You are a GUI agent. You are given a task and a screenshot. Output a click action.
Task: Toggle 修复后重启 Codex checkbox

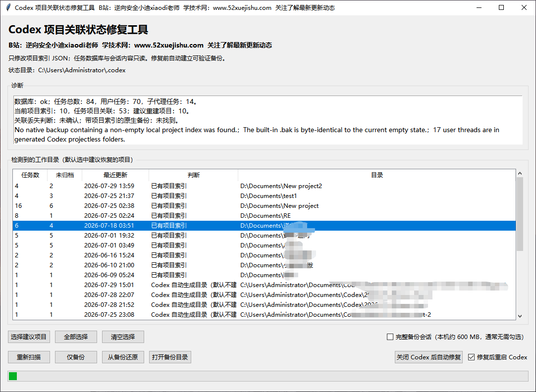pyautogui.click(x=471, y=357)
